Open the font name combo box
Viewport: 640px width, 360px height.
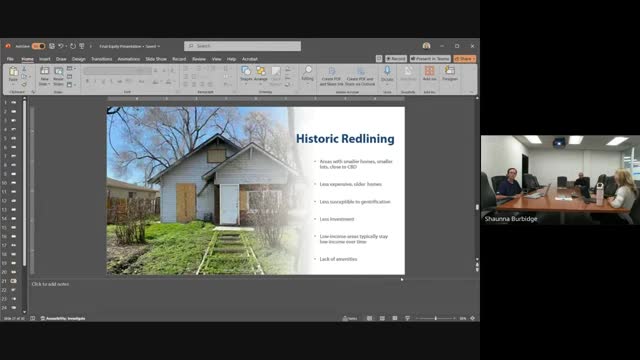(x=117, y=71)
